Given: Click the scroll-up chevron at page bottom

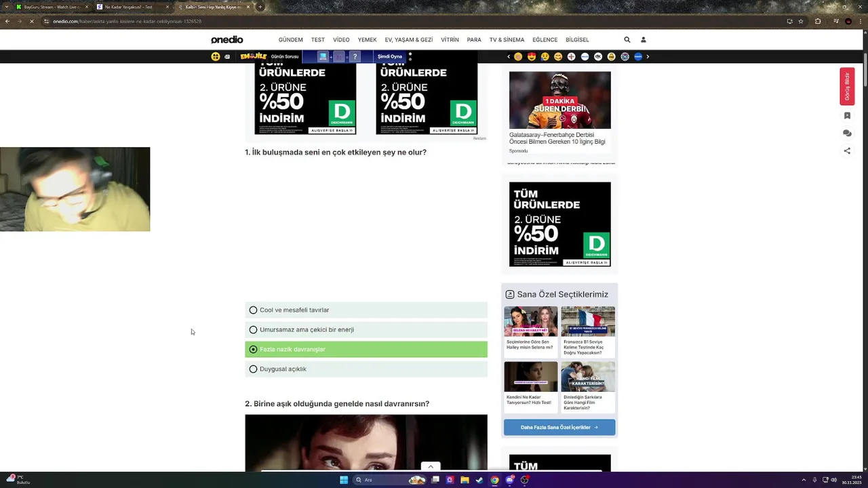Looking at the screenshot, I should click(x=430, y=466).
